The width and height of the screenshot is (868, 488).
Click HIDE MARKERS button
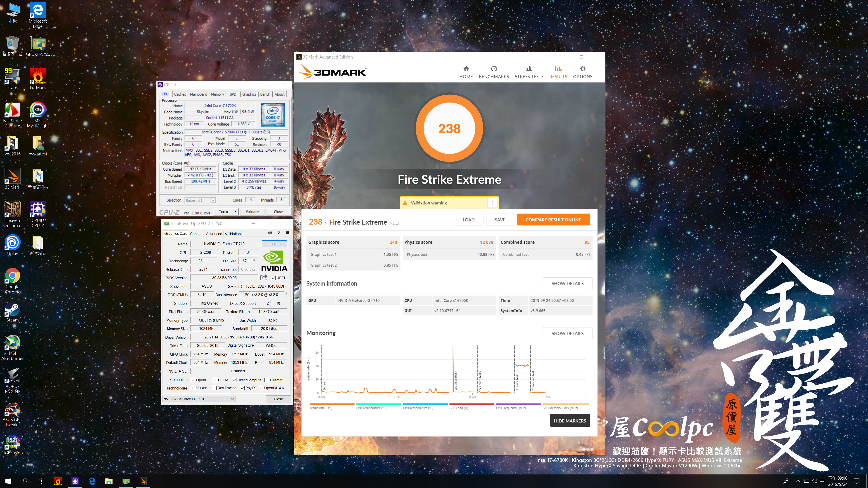click(x=570, y=421)
